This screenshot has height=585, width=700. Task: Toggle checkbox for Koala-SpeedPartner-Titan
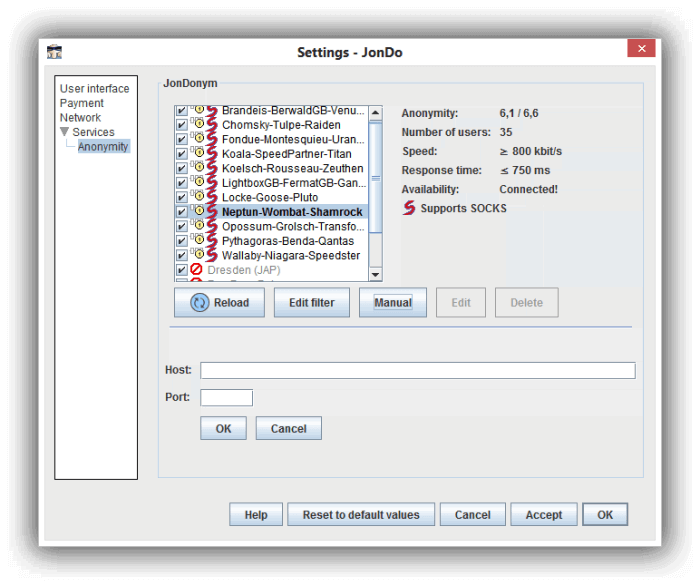181,154
